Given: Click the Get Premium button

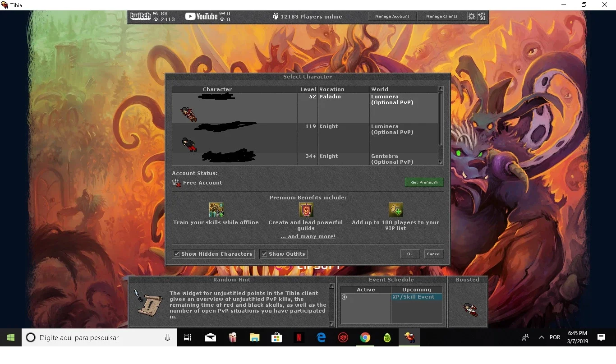Looking at the screenshot, I should (424, 182).
